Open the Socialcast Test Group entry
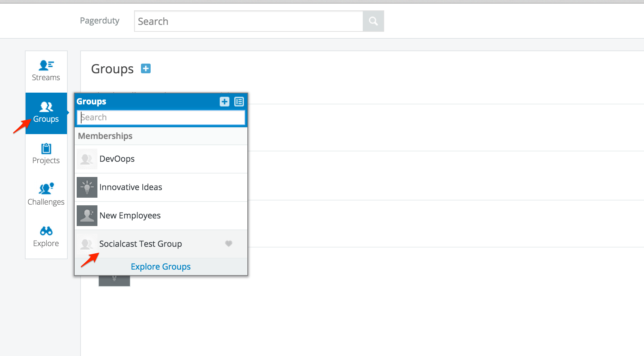The image size is (644, 356). (x=141, y=244)
